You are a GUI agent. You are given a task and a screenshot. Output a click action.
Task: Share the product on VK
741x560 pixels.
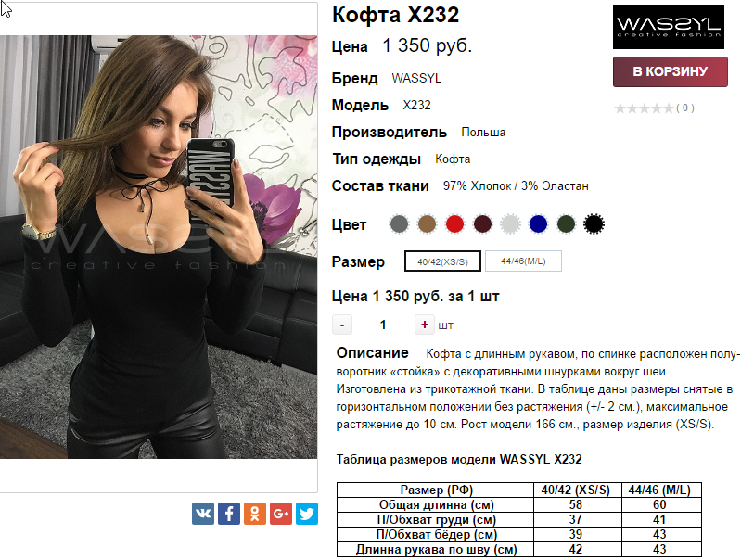pos(203,514)
